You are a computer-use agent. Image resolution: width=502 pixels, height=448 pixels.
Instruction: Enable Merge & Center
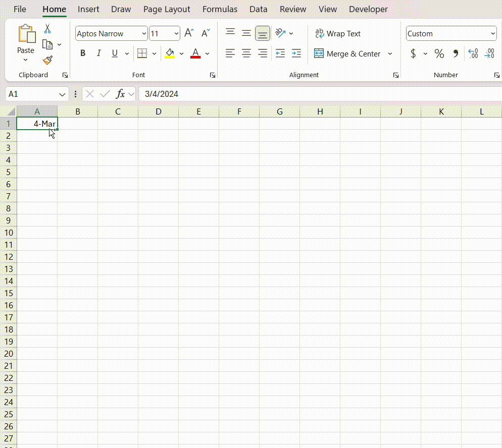tap(348, 53)
